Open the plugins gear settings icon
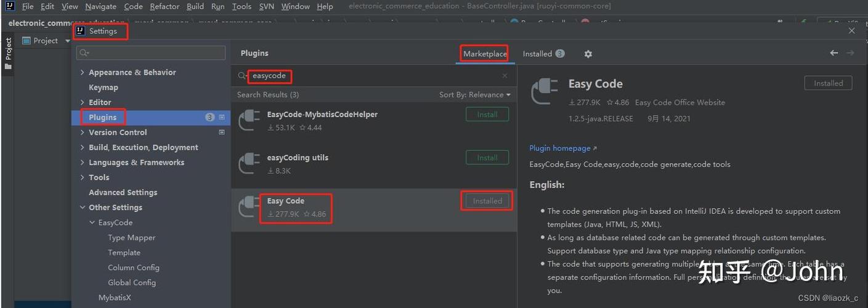This screenshot has height=308, width=868. tap(588, 54)
